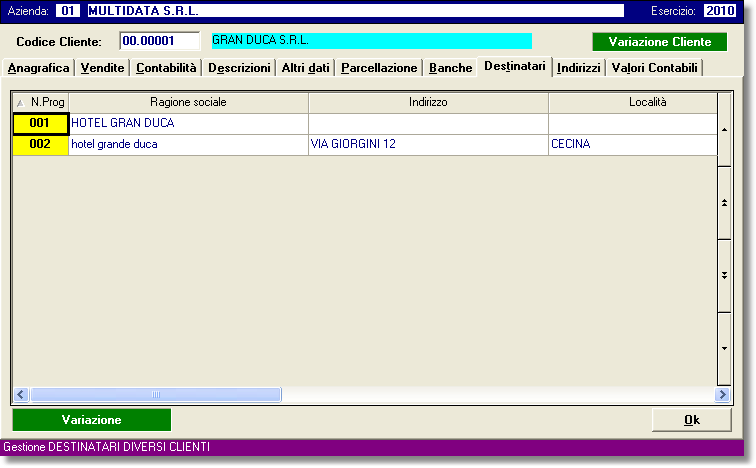756x468 pixels.
Task: Click the horizontal scrollbar right arrow
Action: pos(722,395)
